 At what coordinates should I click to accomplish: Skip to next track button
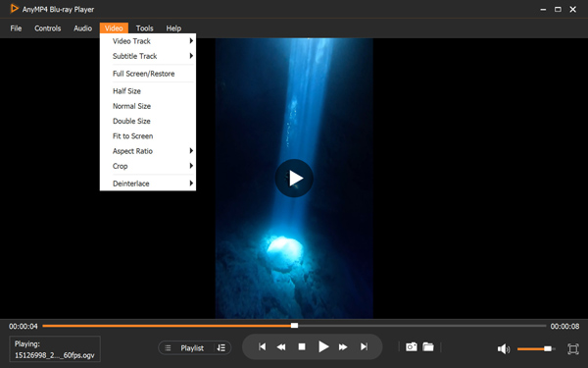364,346
